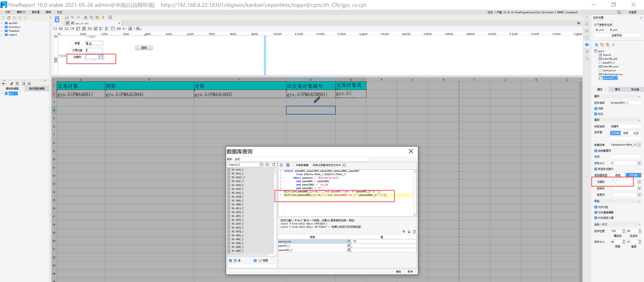
Task: Open the 帮助 menu
Action: (x=49, y=12)
